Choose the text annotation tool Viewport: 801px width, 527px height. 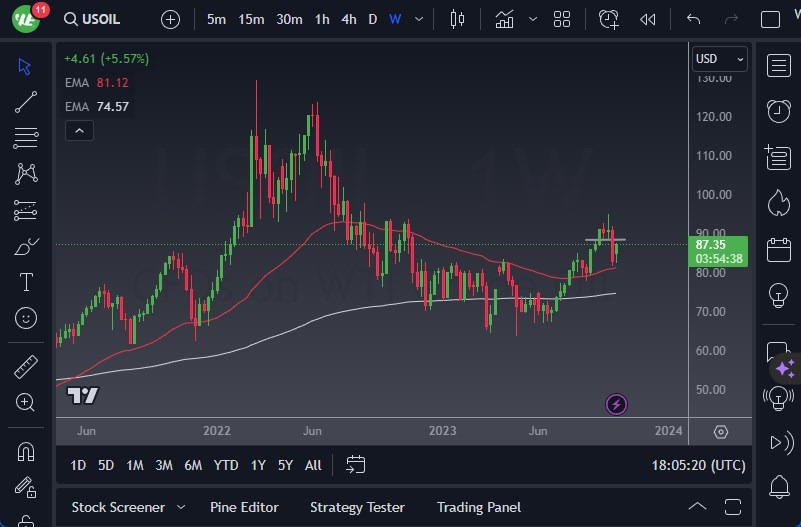click(26, 282)
